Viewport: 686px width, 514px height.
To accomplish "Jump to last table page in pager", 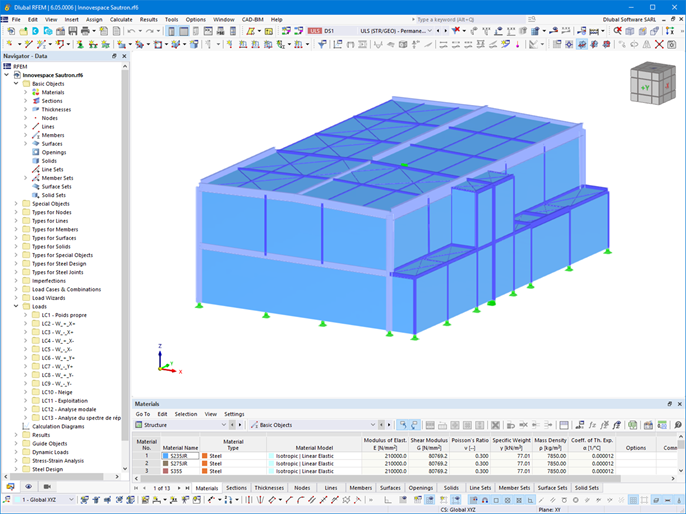I will (x=187, y=488).
